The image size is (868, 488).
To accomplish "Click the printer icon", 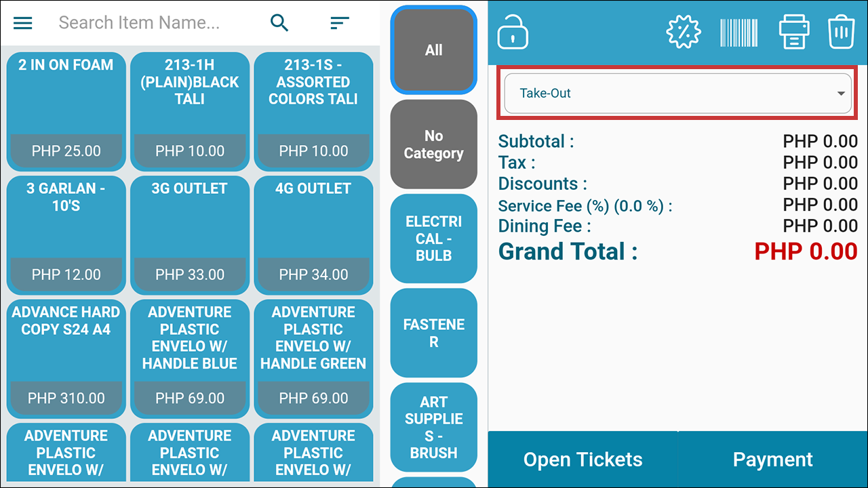I will (x=794, y=33).
